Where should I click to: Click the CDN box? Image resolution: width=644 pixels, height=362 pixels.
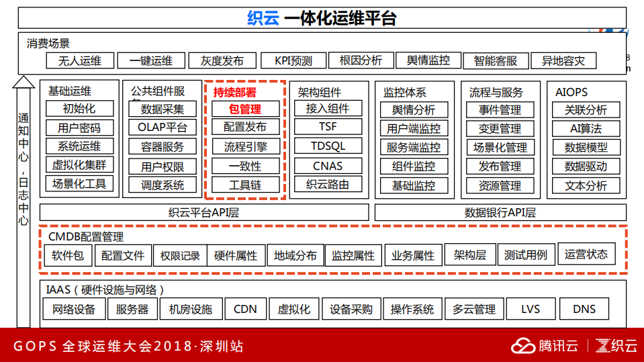pos(245,309)
